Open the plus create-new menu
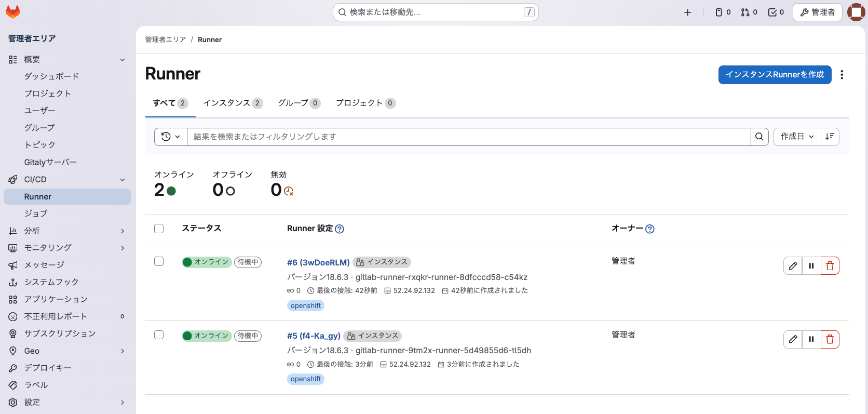This screenshot has height=414, width=868. [688, 12]
